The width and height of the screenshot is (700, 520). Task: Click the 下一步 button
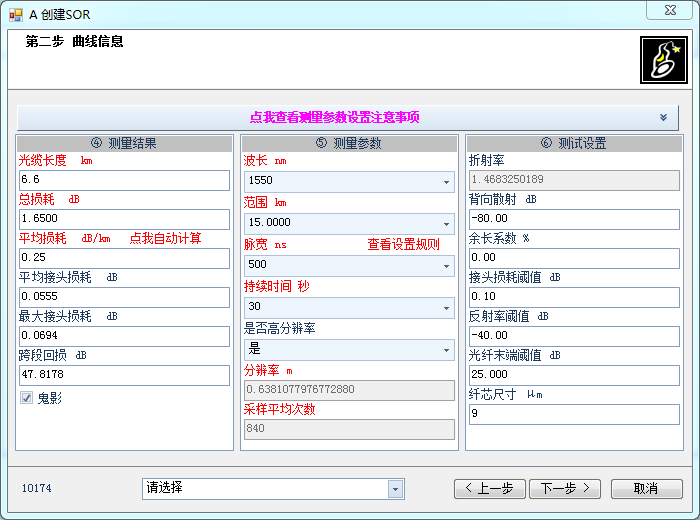[565, 489]
